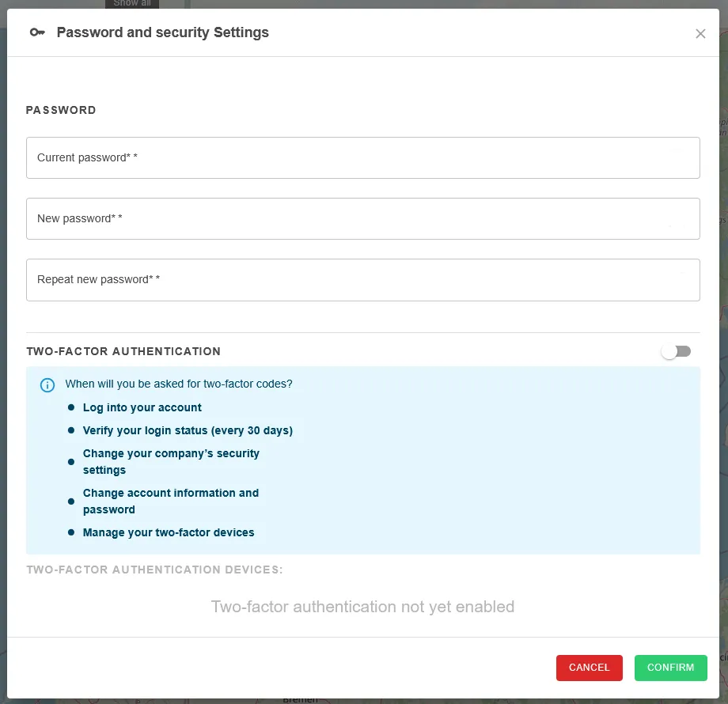
Task: Click the Show all button behind the dialog
Action: tap(132, 4)
